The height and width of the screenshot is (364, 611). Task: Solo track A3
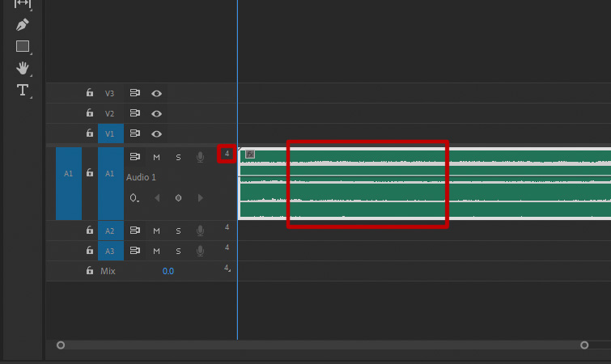pos(178,251)
